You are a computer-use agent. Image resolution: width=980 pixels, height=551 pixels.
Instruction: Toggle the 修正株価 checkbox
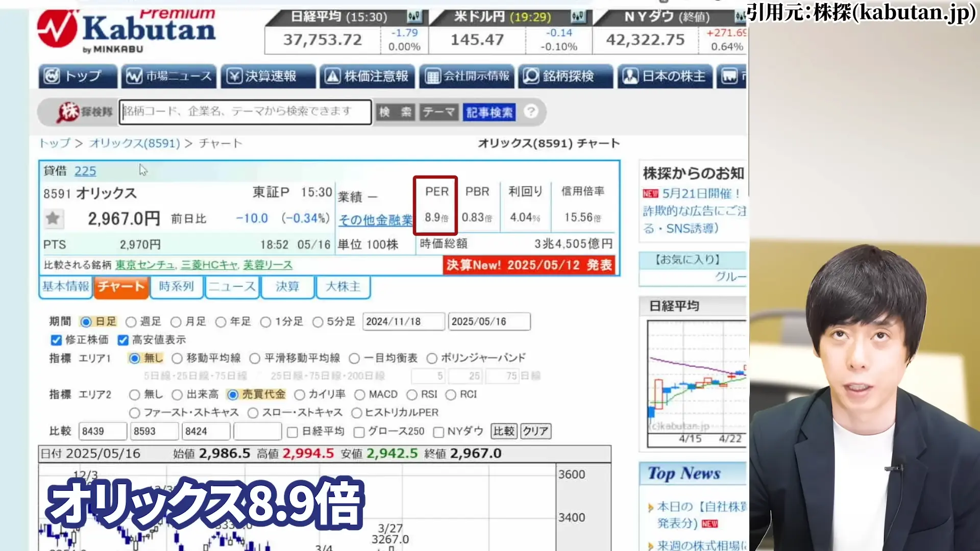[x=56, y=340]
